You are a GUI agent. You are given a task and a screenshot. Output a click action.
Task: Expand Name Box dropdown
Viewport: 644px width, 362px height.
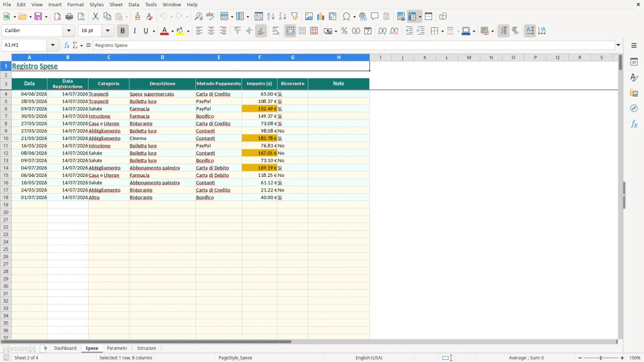click(x=53, y=45)
